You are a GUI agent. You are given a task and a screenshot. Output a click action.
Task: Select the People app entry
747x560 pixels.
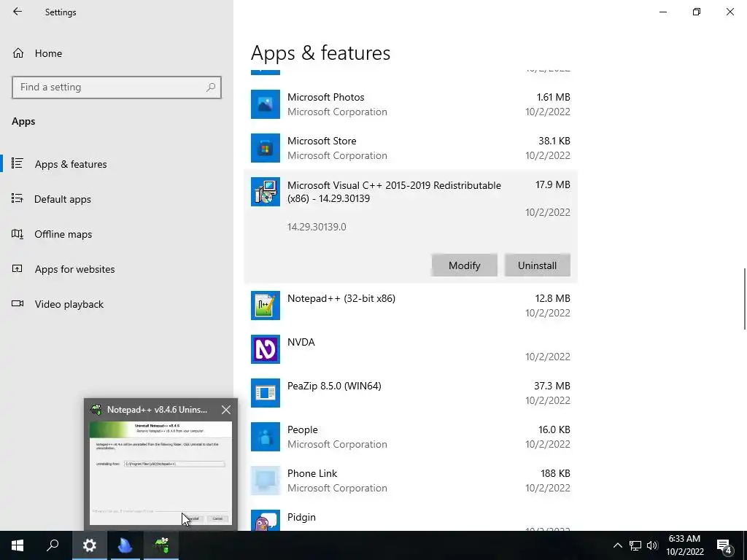click(x=410, y=437)
